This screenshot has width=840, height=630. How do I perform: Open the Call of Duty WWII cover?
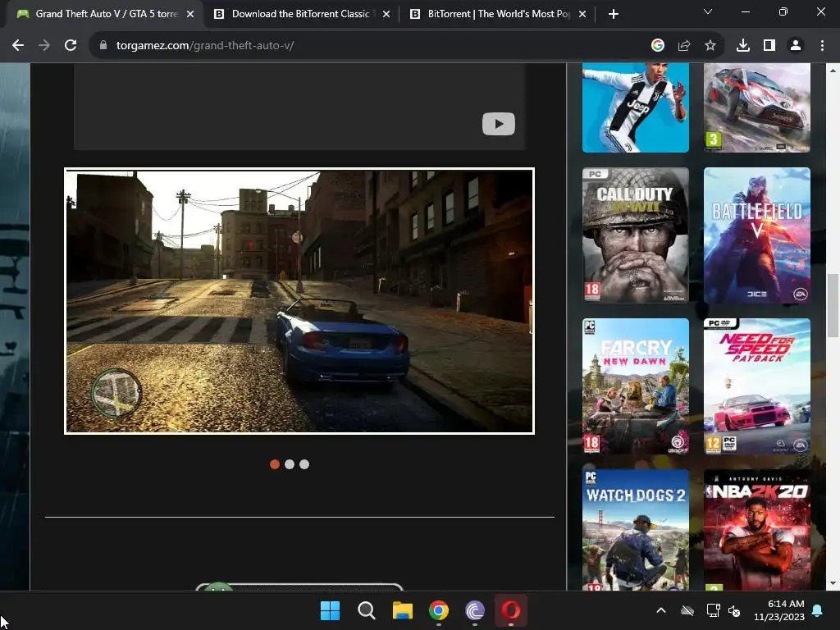(636, 235)
